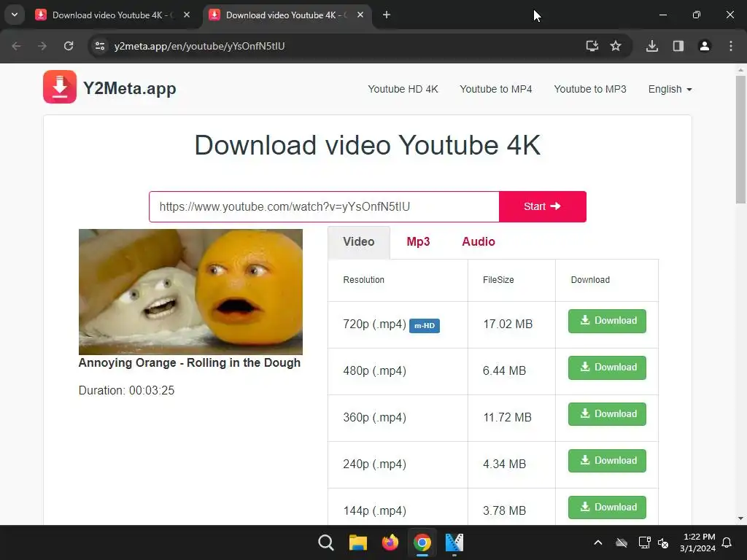Open Windows taskbar search icon
747x560 pixels.
(x=326, y=542)
